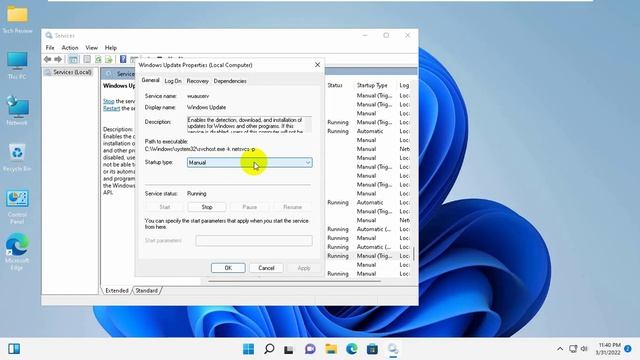640x360 pixels.
Task: Select the Network desktop icon
Action: point(17,111)
